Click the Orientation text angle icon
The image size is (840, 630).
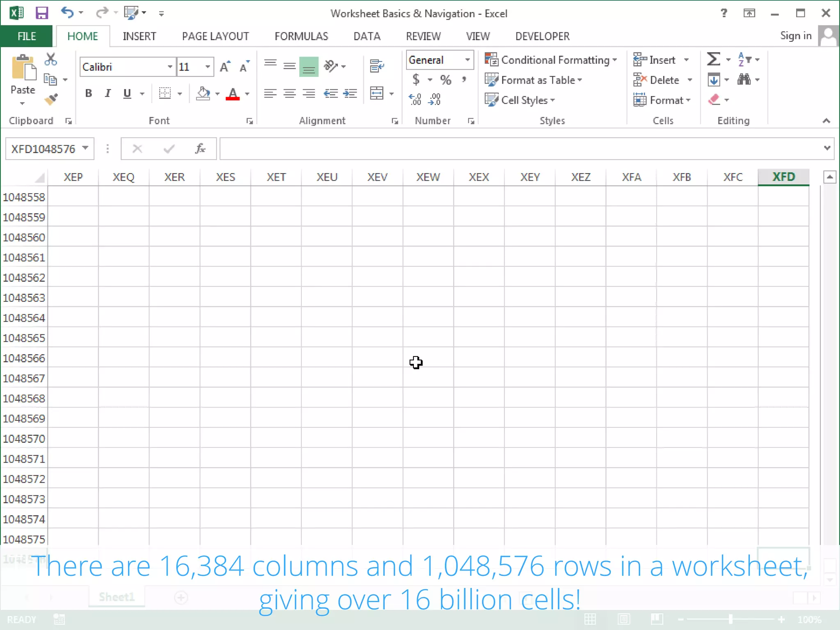point(331,66)
